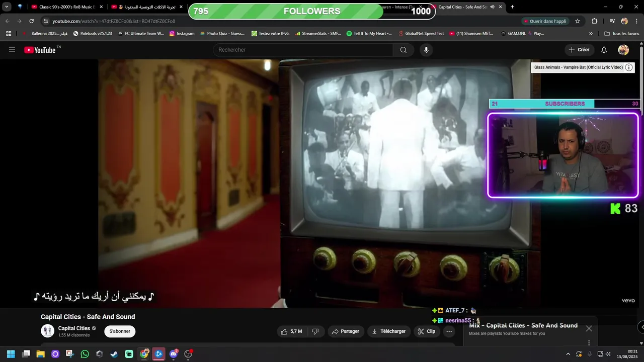This screenshot has height=362, width=644.
Task: Click the video player to pause
Action: click(x=319, y=184)
